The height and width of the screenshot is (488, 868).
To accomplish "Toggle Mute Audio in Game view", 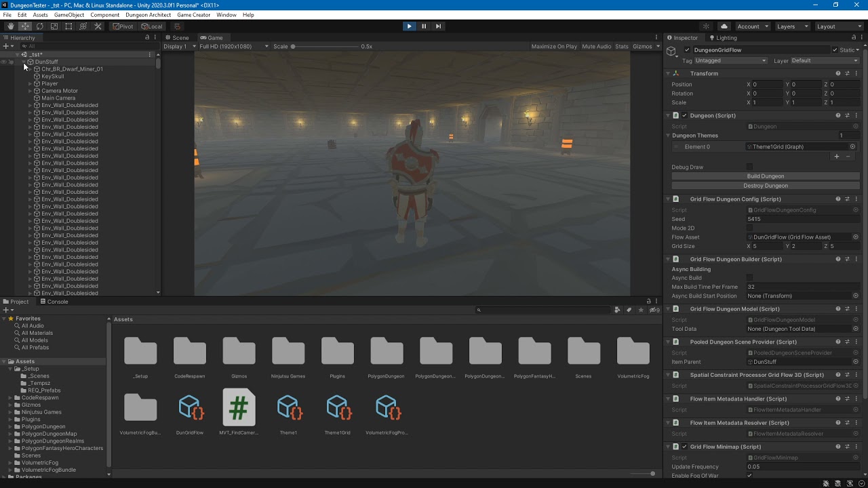I will click(597, 47).
